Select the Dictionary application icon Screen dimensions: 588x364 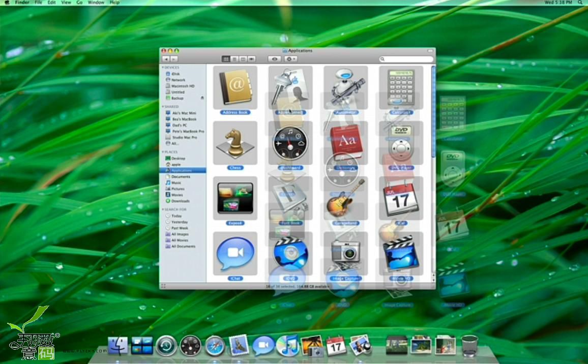click(346, 143)
